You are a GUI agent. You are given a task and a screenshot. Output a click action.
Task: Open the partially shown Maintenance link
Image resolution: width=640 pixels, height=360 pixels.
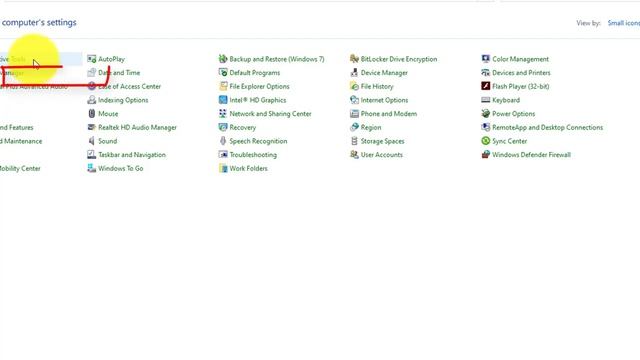tap(21, 141)
